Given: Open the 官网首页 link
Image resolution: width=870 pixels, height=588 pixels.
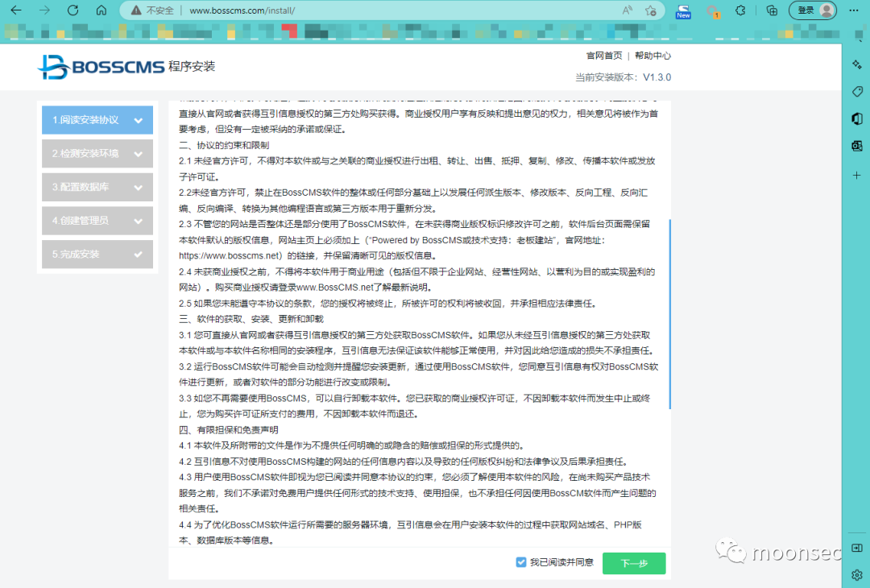Looking at the screenshot, I should (x=604, y=56).
